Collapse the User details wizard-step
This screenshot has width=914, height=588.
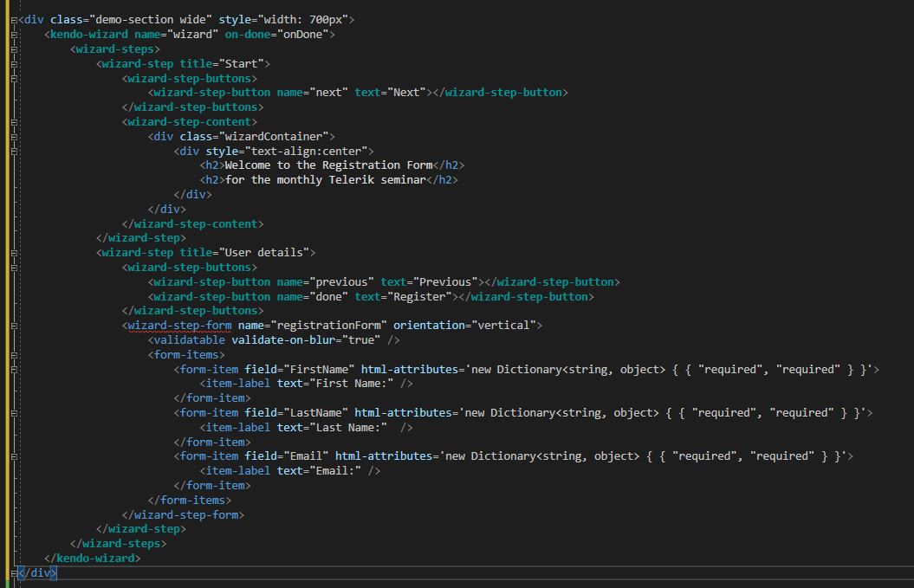[x=14, y=254]
